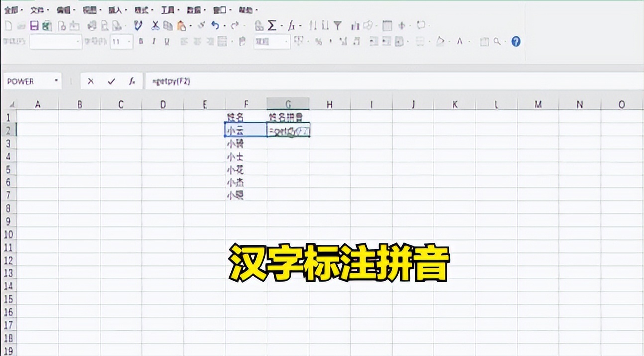Open the AutoSum dropdown arrow
Screen dimensions: 644x356
pos(282,26)
